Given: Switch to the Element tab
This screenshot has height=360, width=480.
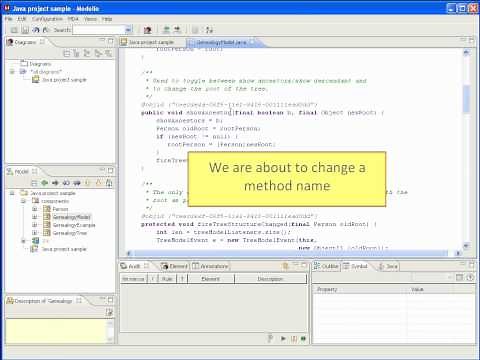Looking at the screenshot, I should [x=175, y=266].
